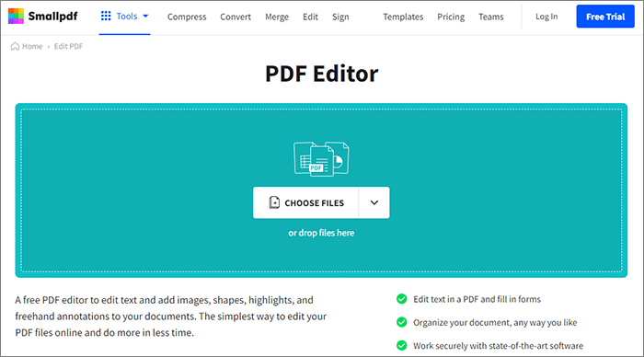Open the Convert menu item

pyautogui.click(x=236, y=17)
